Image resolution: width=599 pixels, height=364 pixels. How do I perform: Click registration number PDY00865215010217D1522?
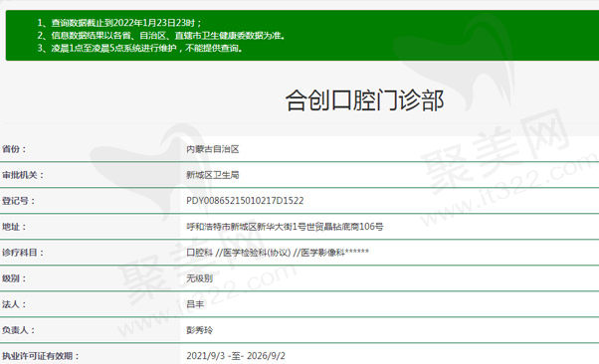[x=245, y=201]
